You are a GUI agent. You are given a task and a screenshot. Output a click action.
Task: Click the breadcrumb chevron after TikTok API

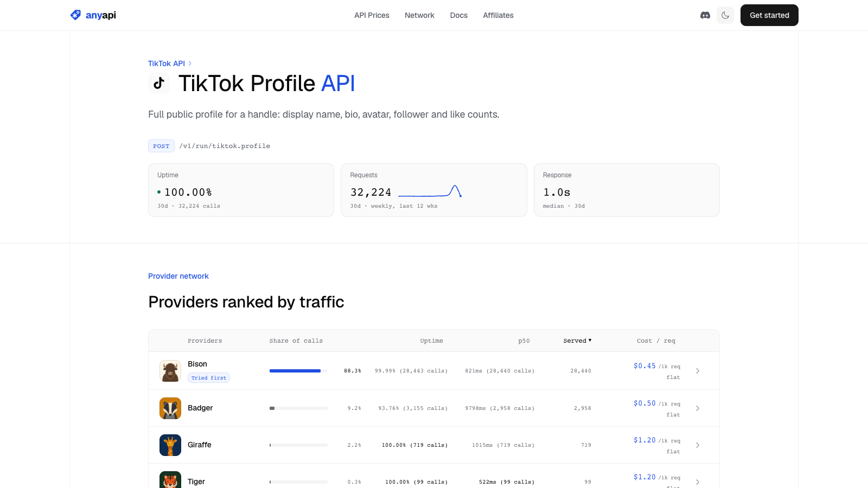(190, 63)
